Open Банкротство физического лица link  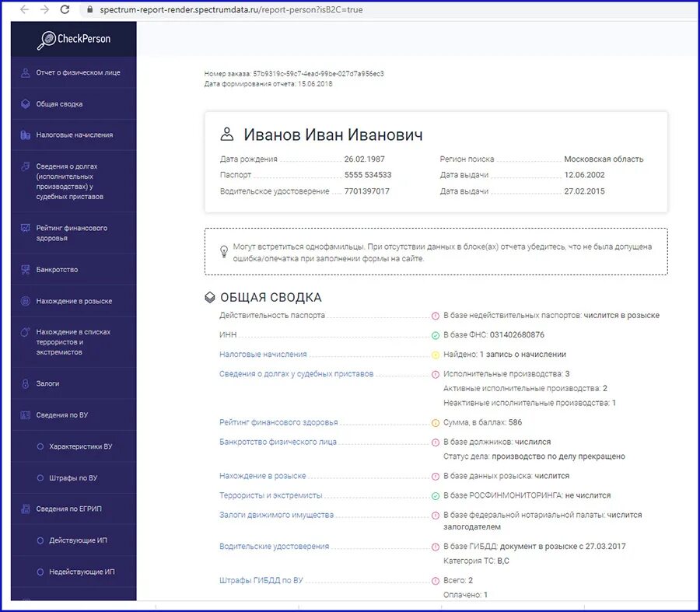(278, 442)
